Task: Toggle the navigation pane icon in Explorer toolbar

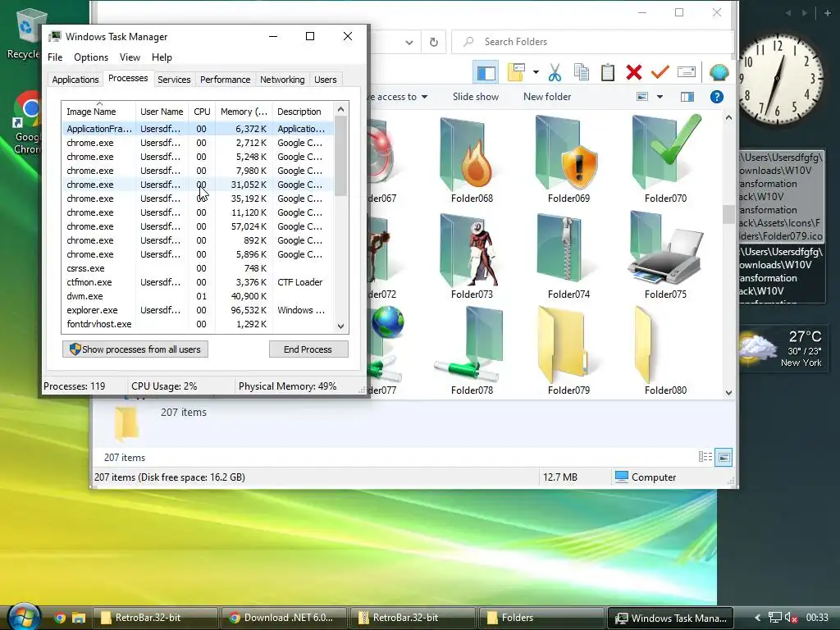Action: click(486, 72)
